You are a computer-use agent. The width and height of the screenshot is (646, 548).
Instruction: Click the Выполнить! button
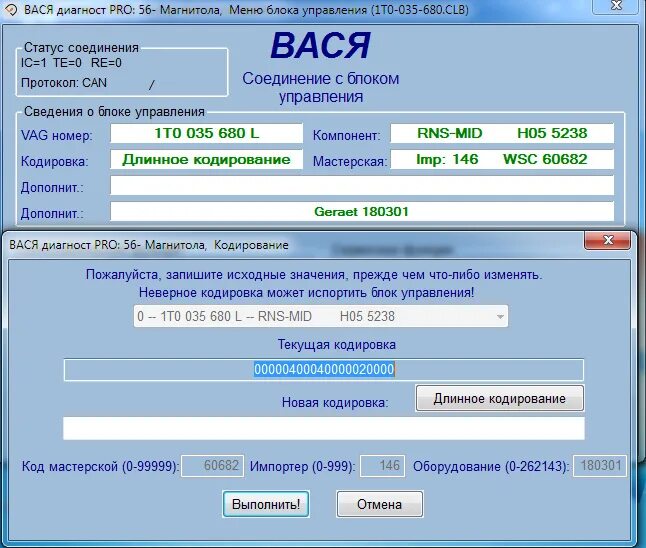point(266,504)
